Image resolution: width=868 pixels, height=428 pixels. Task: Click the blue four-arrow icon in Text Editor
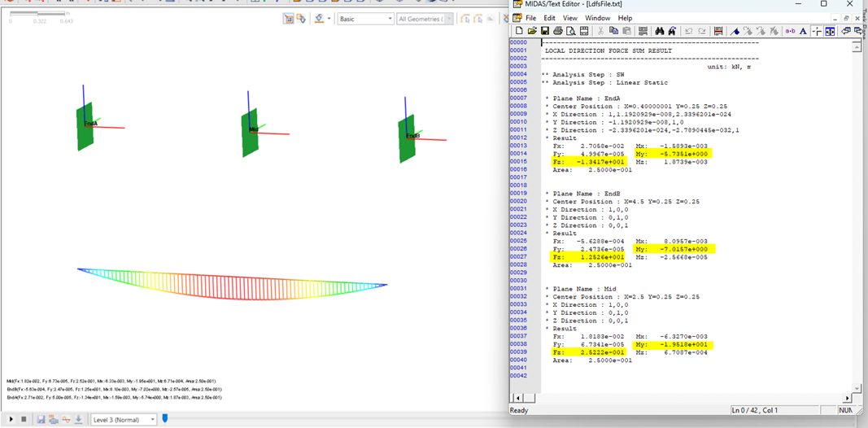830,31
